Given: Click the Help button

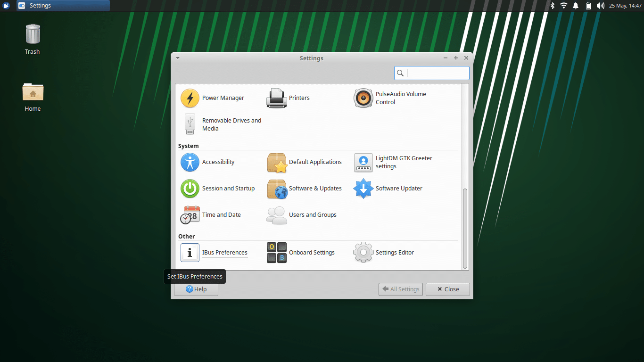Looking at the screenshot, I should 196,289.
